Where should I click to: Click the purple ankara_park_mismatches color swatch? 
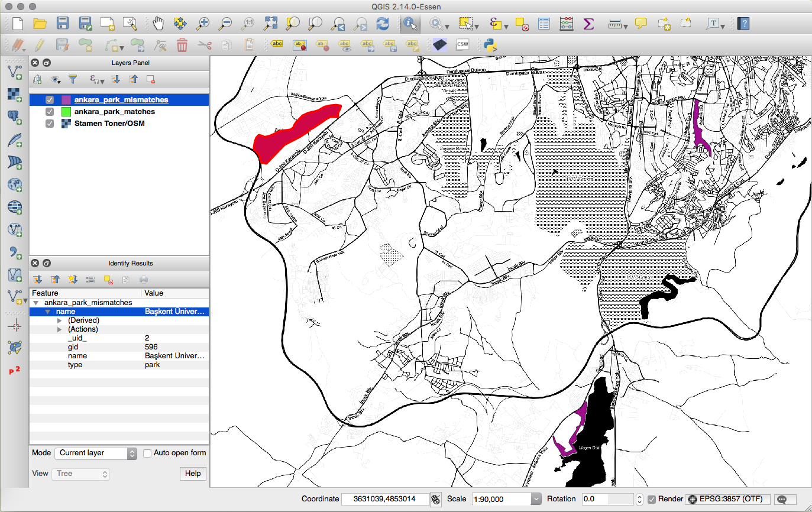click(x=66, y=100)
